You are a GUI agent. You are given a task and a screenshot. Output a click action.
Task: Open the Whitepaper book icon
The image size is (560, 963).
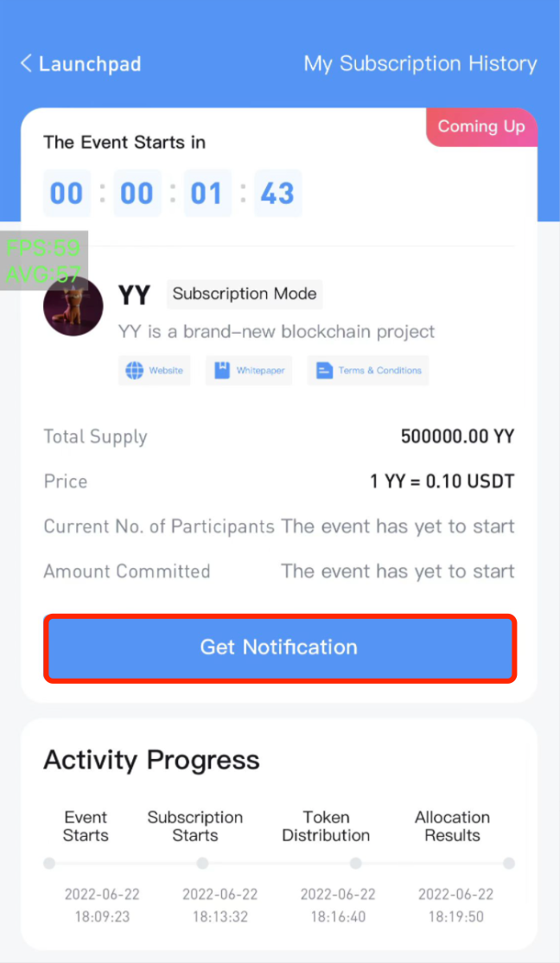coord(221,370)
